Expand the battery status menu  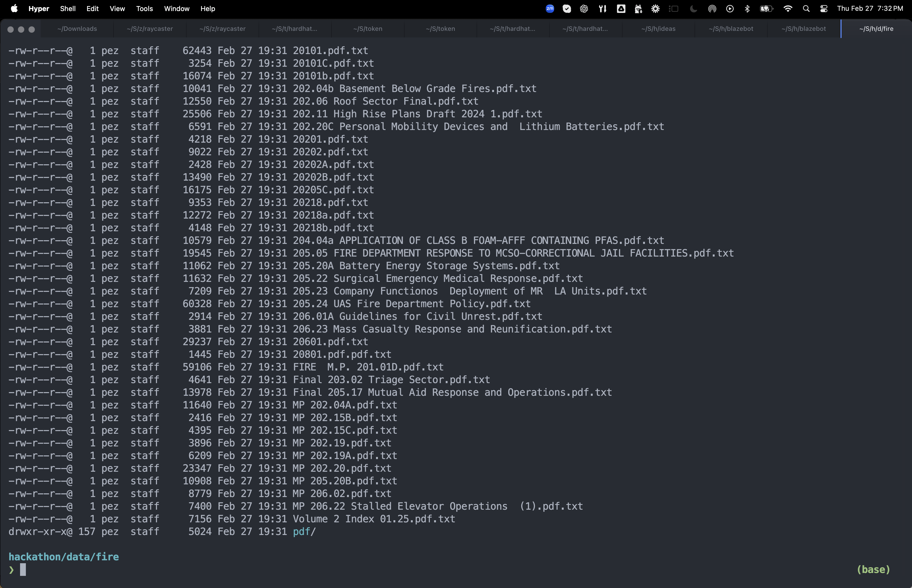click(x=766, y=8)
